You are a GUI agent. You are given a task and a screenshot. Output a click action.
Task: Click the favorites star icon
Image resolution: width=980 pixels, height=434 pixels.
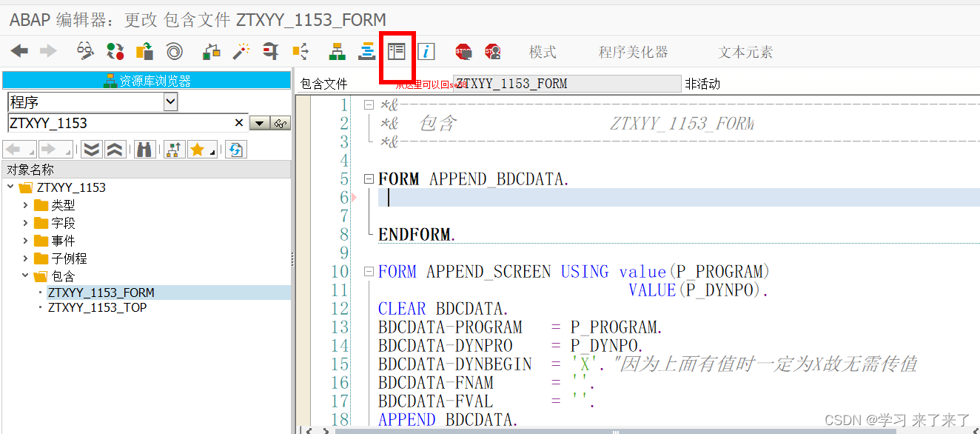(x=200, y=150)
